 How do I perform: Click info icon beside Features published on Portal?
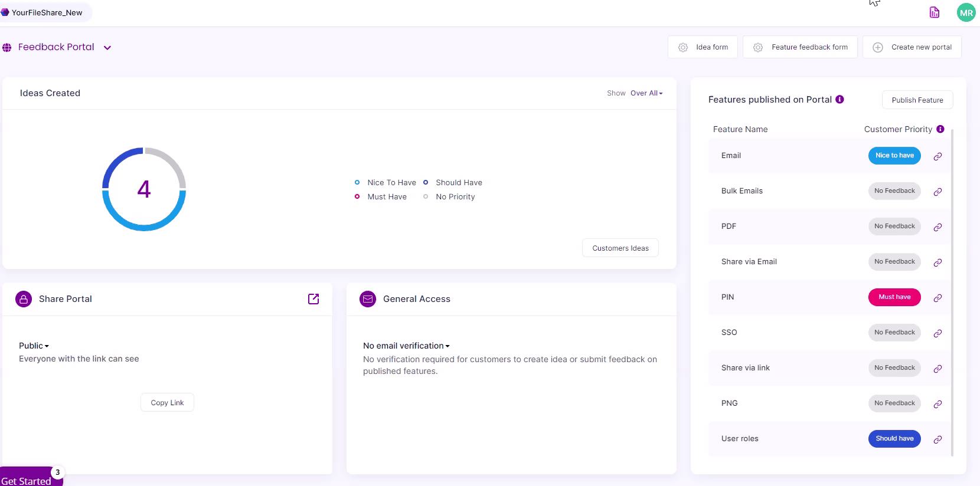(839, 99)
